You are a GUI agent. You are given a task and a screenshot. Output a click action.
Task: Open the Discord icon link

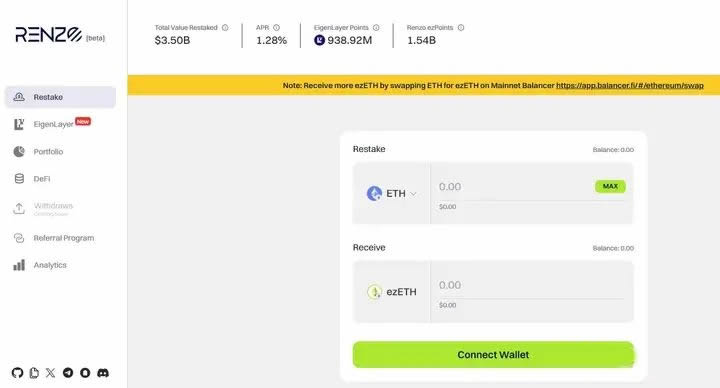103,373
